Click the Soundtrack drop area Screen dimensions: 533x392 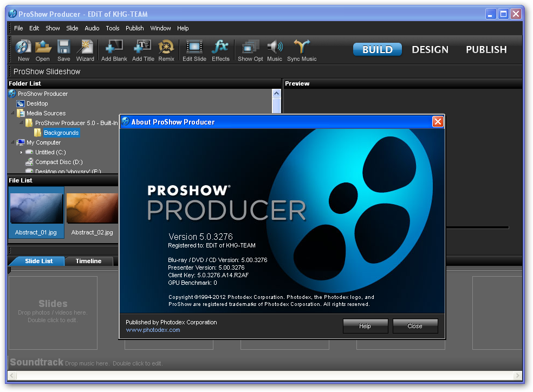pyautogui.click(x=264, y=362)
